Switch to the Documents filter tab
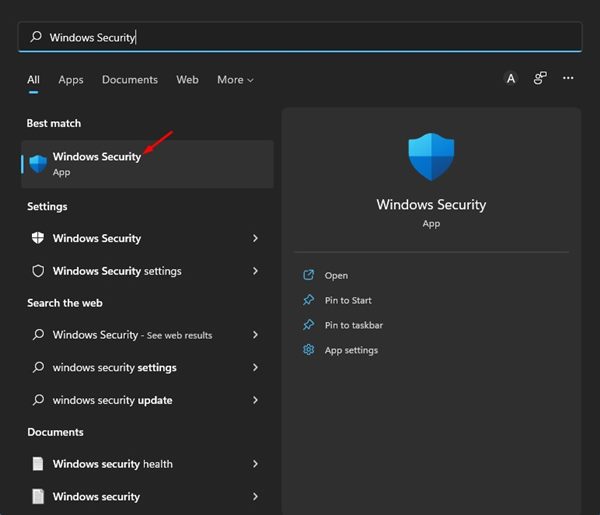Image resolution: width=600 pixels, height=515 pixels. click(130, 80)
